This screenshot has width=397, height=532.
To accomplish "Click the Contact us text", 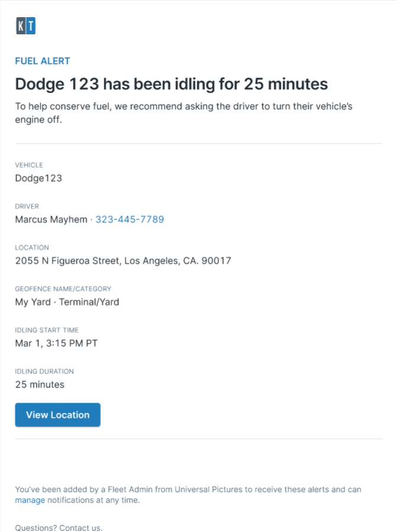I will pos(81,528).
